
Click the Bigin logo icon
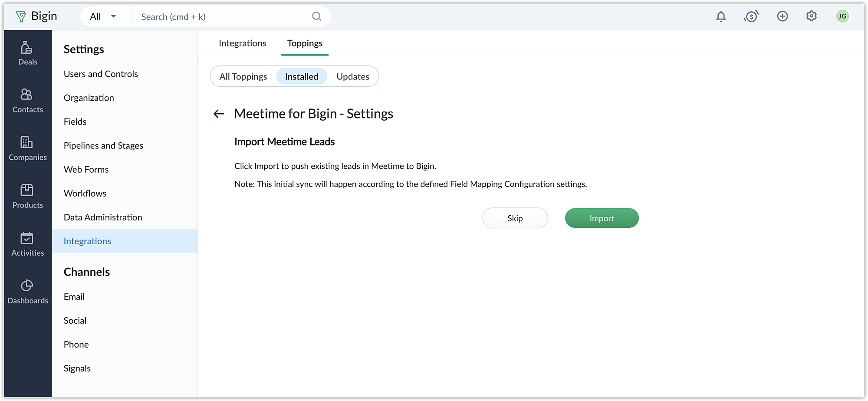20,16
